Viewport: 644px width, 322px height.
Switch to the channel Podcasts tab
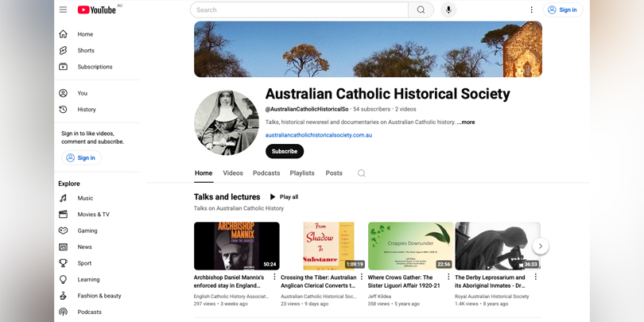[266, 173]
